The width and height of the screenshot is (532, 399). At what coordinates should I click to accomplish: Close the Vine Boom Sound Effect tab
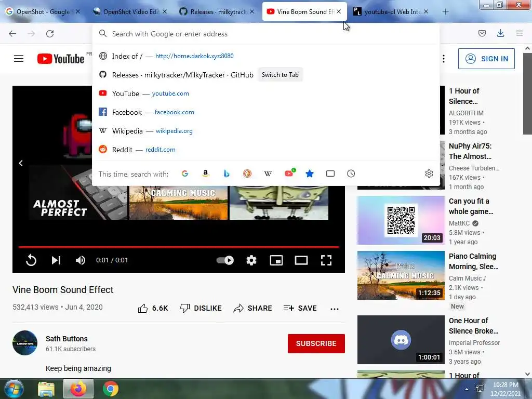click(x=339, y=12)
